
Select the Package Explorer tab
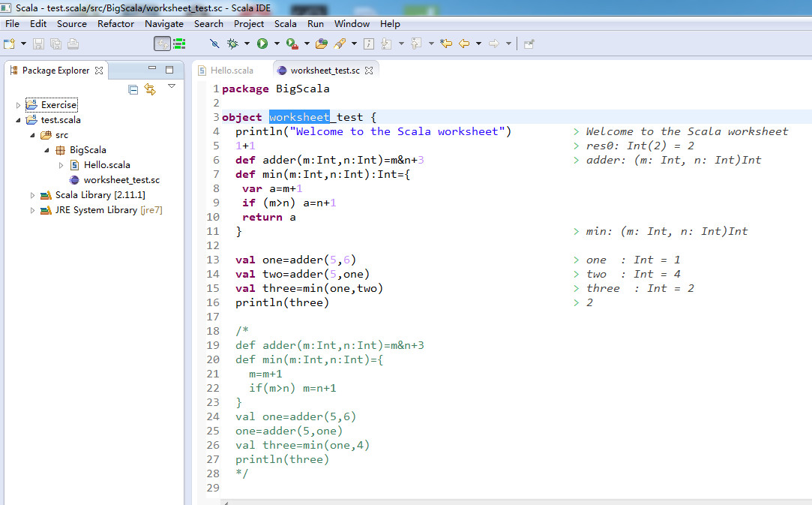pyautogui.click(x=56, y=71)
